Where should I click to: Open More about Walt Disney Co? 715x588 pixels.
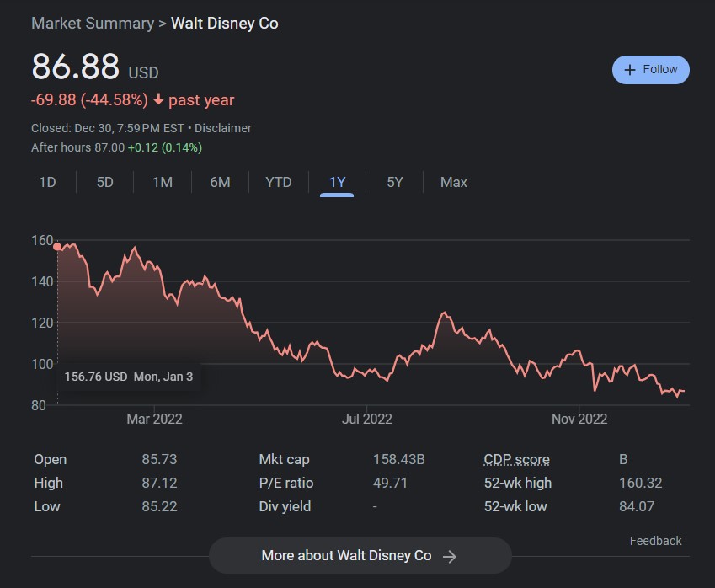click(360, 556)
